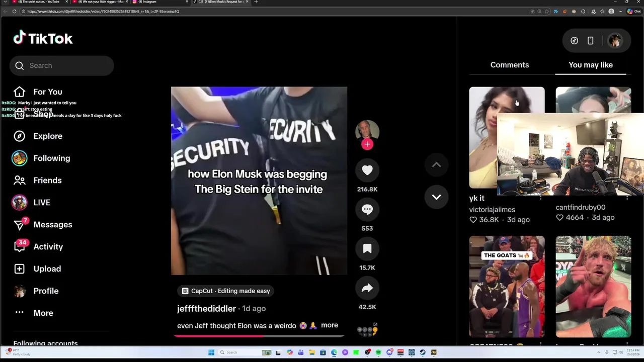
Task: Click the For You label
Action: pyautogui.click(x=48, y=92)
